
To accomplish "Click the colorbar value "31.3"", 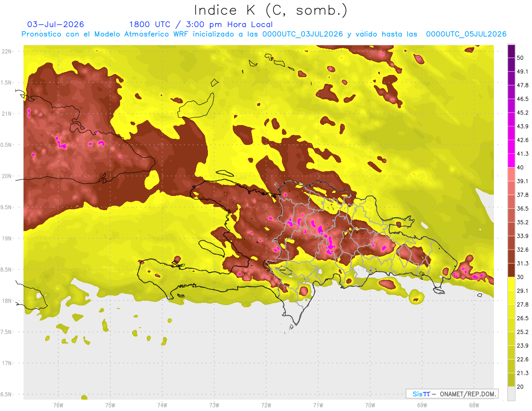I will (523, 264).
